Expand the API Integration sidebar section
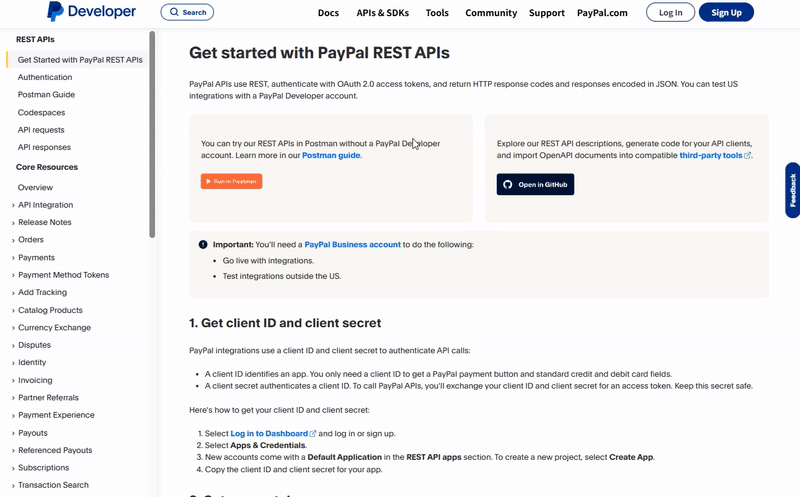800x497 pixels. pyautogui.click(x=13, y=205)
